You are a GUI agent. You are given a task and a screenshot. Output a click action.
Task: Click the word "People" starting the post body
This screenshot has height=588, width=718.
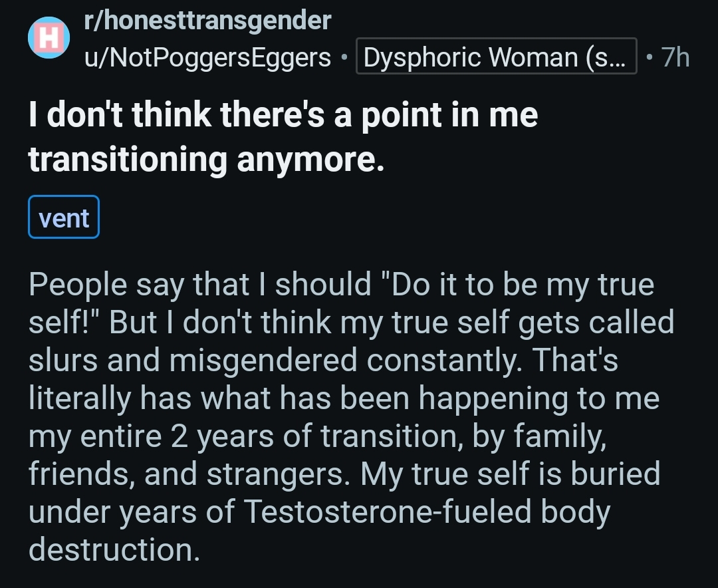[x=78, y=285]
